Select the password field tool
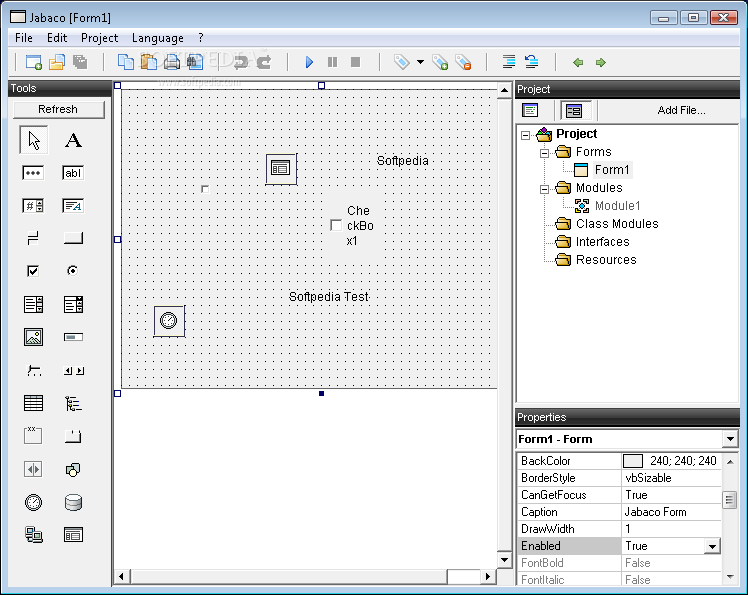 point(33,173)
